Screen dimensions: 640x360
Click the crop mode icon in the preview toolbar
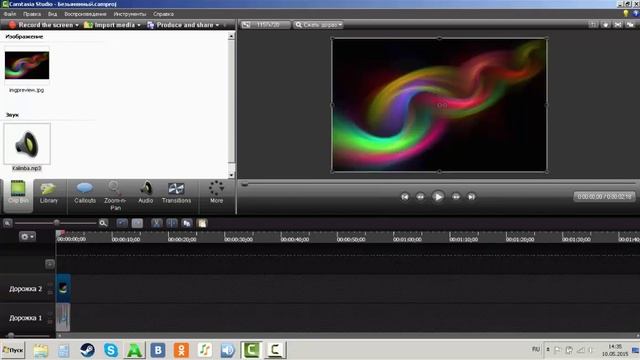pos(593,25)
